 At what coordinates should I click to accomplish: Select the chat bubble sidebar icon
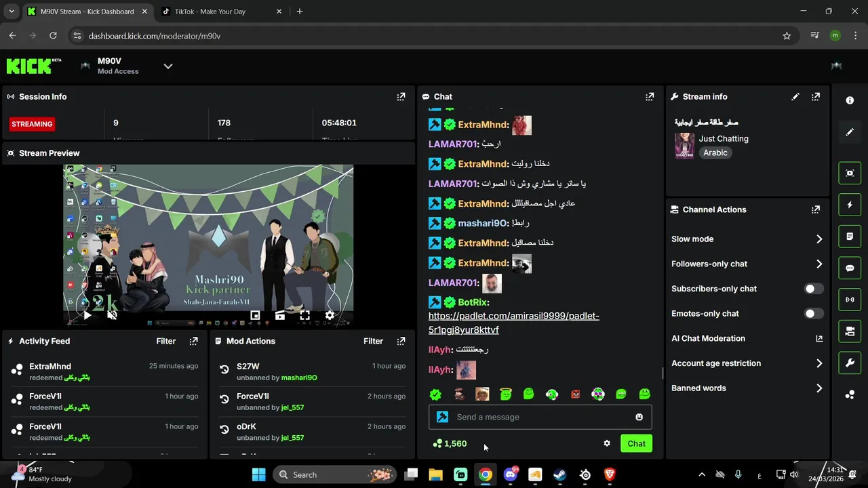click(850, 268)
